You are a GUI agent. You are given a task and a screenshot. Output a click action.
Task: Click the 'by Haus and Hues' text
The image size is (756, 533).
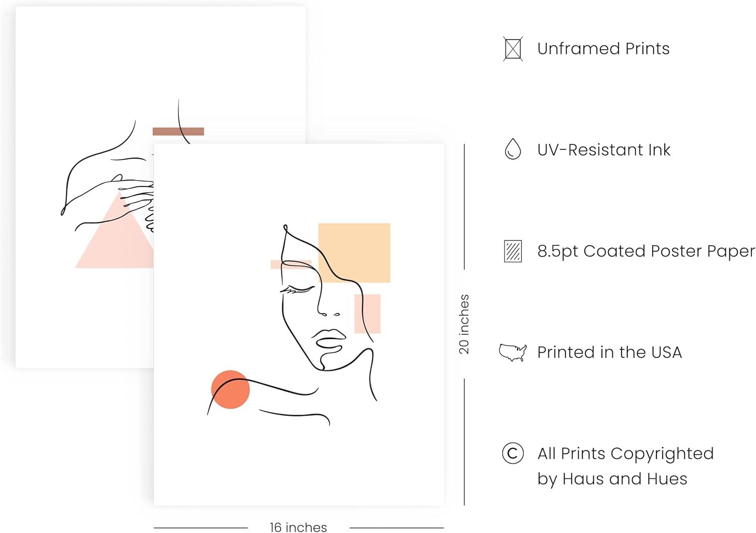coord(612,479)
